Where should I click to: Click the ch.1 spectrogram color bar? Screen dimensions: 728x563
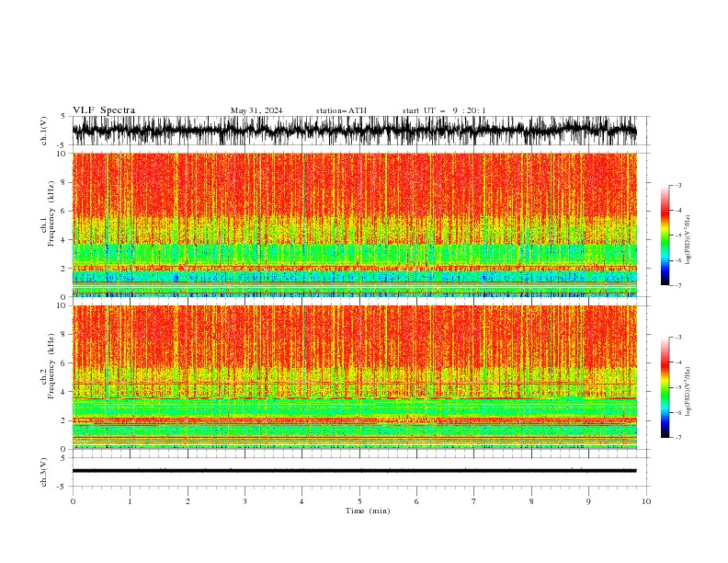coord(665,236)
